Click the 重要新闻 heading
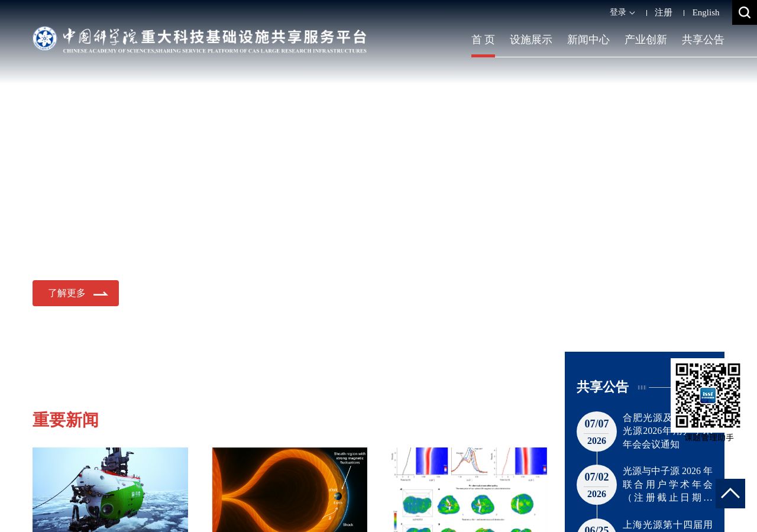Image resolution: width=757 pixels, height=532 pixels. pyautogui.click(x=66, y=420)
